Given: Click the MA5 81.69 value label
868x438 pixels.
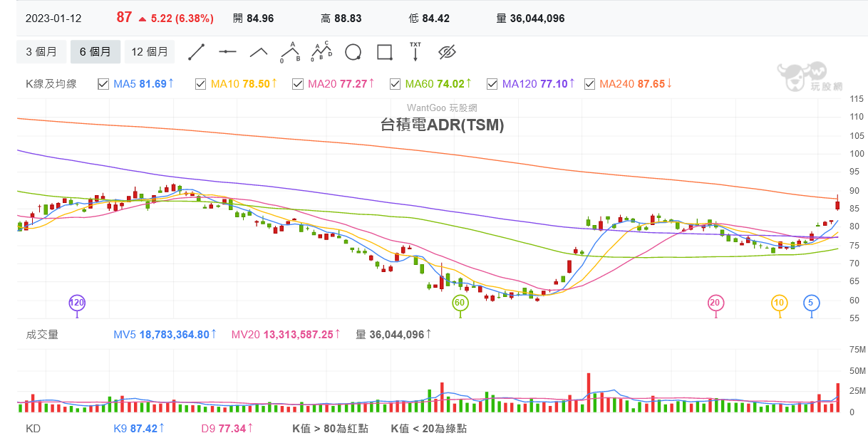Looking at the screenshot, I should coord(145,84).
